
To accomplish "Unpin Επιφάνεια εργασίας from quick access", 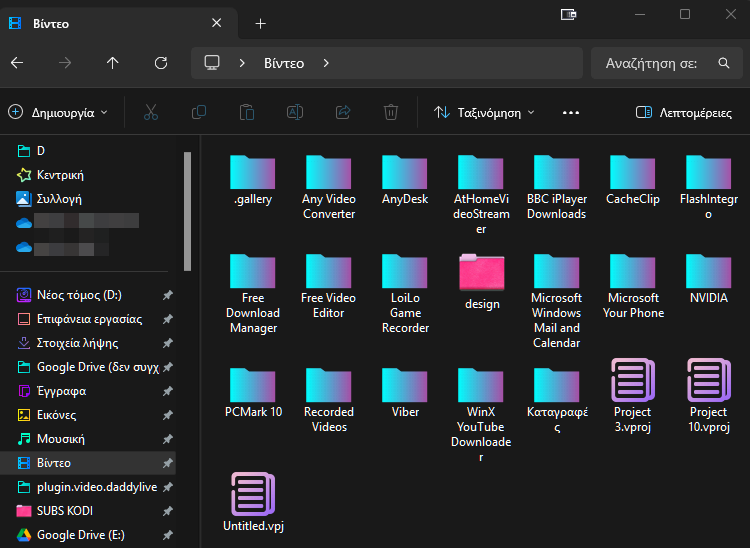I will point(167,319).
